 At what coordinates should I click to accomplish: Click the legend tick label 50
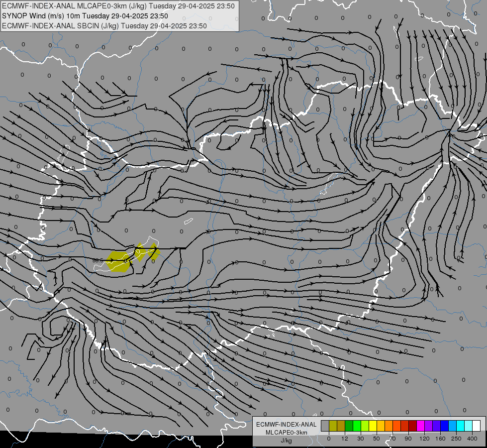tap(377, 439)
